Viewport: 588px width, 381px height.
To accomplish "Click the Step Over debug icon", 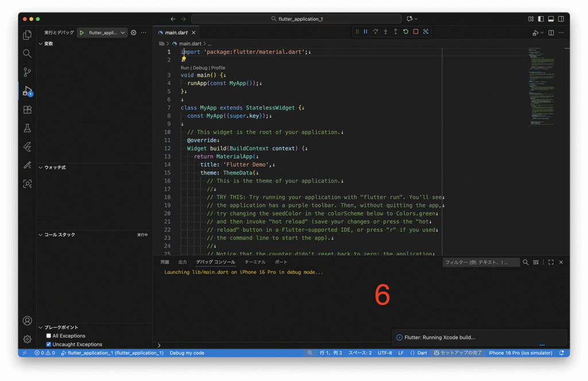I will coord(376,32).
